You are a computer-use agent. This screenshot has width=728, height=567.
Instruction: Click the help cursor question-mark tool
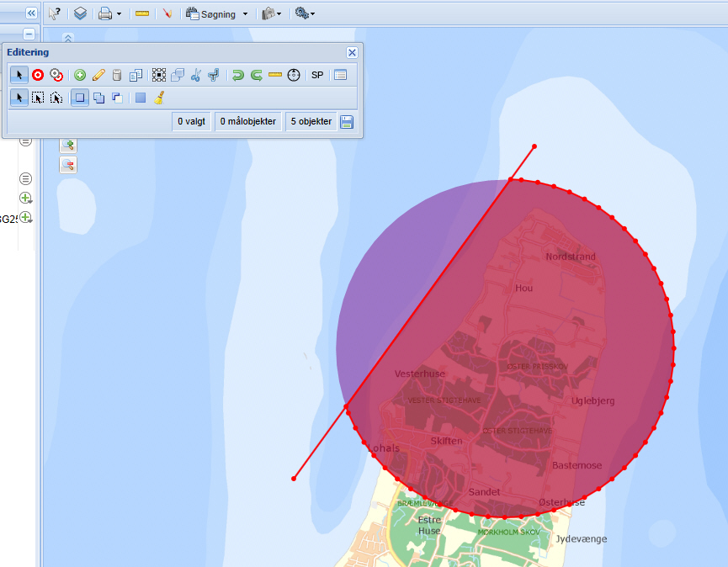[x=55, y=14]
